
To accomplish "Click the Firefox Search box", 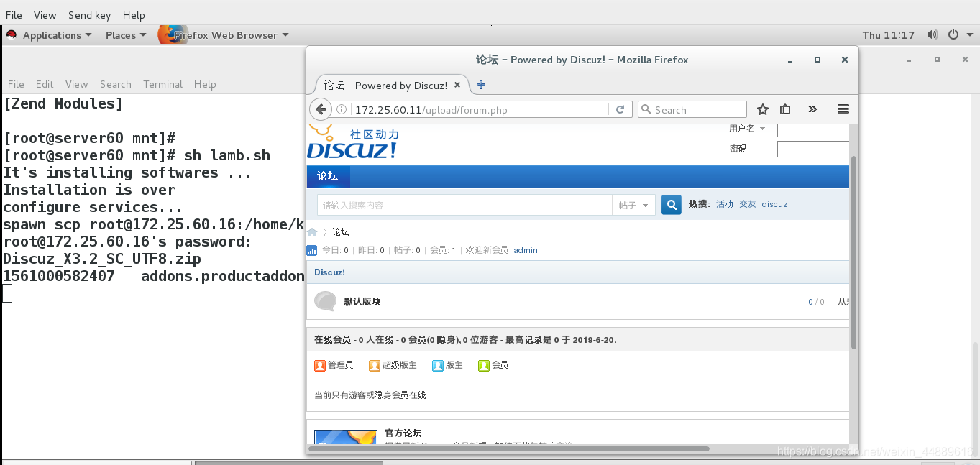I will tap(692, 109).
